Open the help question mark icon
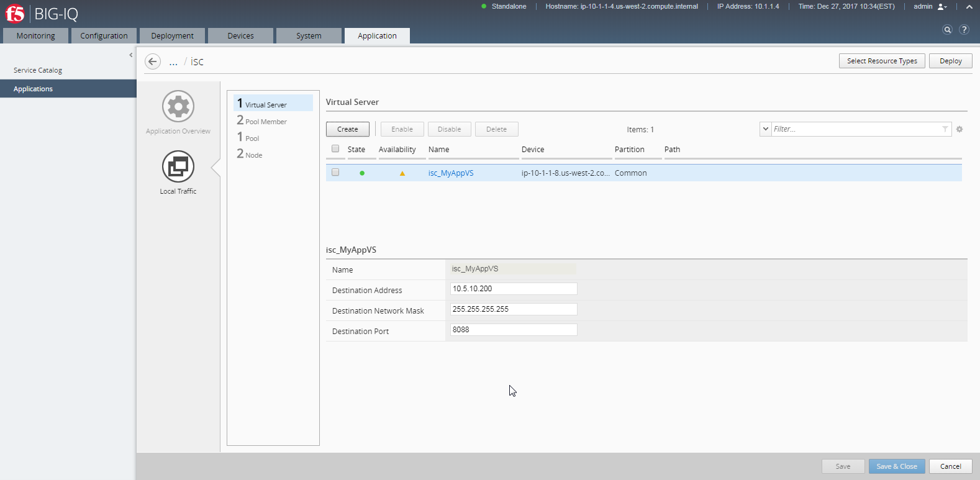 964,30
